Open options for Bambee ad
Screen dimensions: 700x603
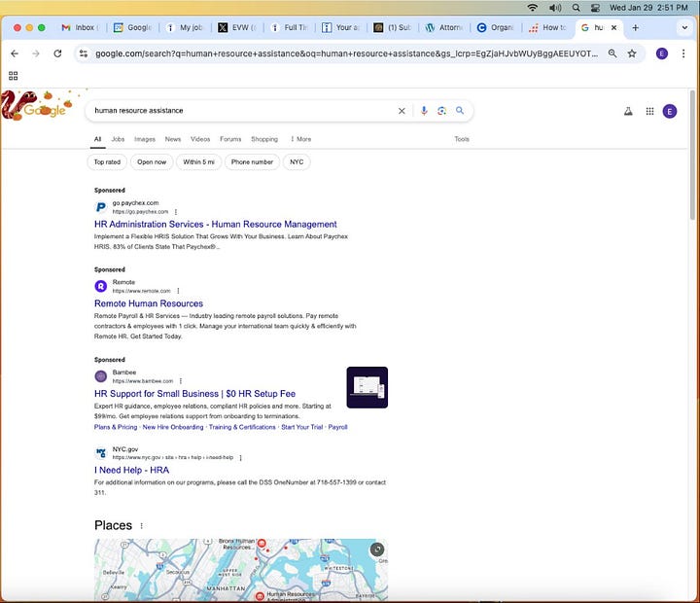click(x=181, y=381)
